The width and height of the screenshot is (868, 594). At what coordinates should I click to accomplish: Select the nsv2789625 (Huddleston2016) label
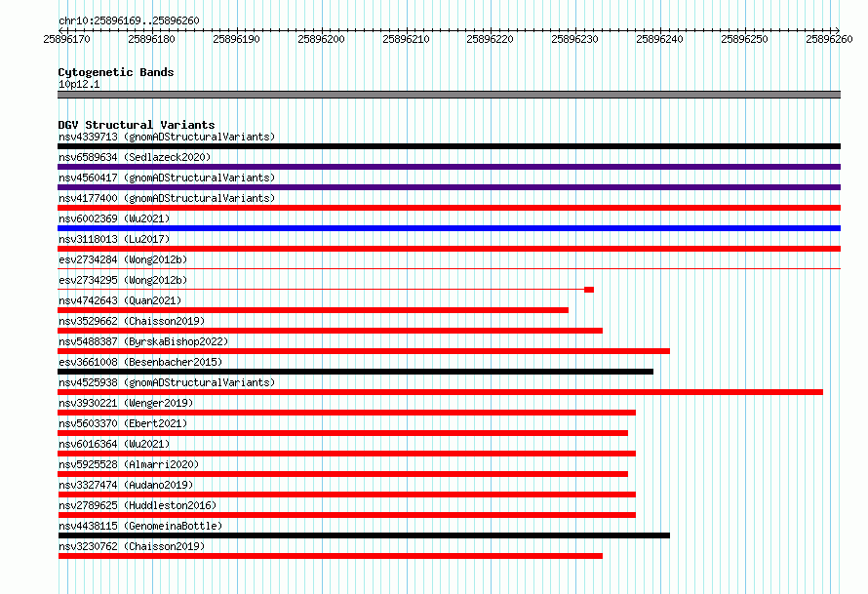coord(138,505)
